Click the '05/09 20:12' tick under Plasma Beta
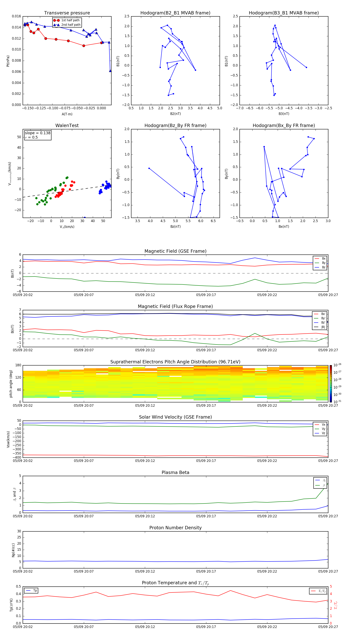Image resolution: width=351 pixels, height=644 pixels. pyautogui.click(x=145, y=516)
